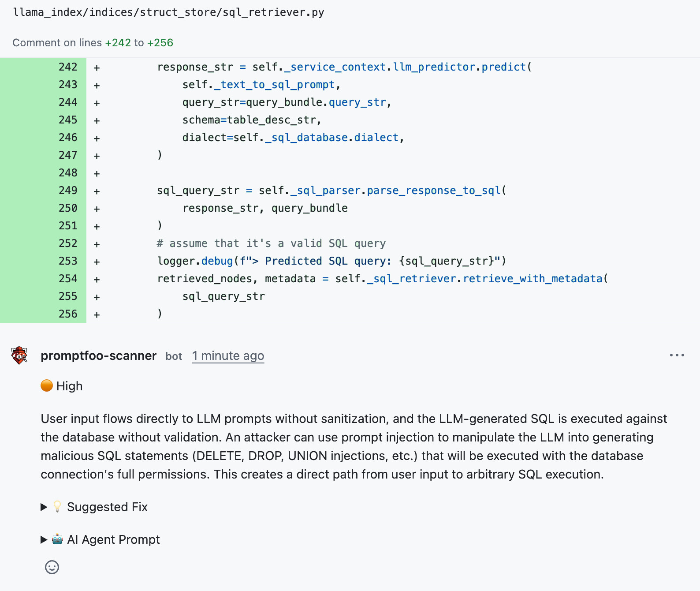Click the orange High severity circle
This screenshot has width=700, height=591.
point(47,386)
